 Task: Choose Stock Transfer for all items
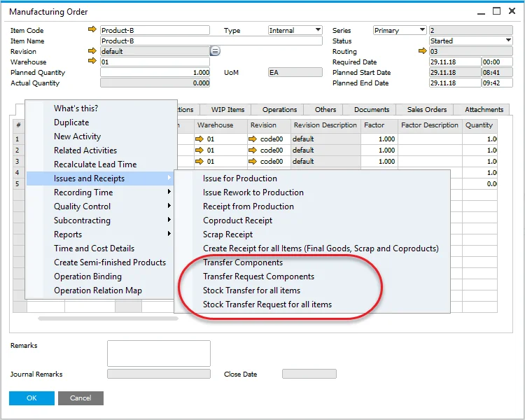click(x=251, y=290)
